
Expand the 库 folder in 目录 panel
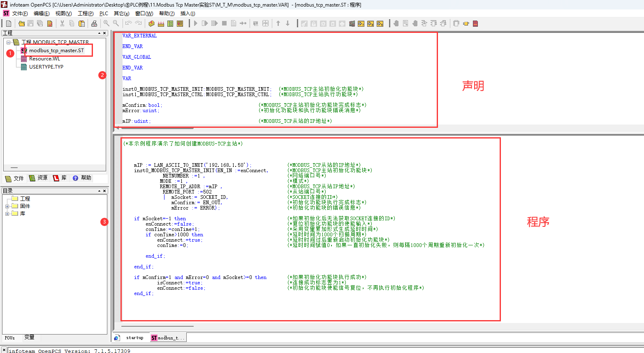pyautogui.click(x=7, y=214)
